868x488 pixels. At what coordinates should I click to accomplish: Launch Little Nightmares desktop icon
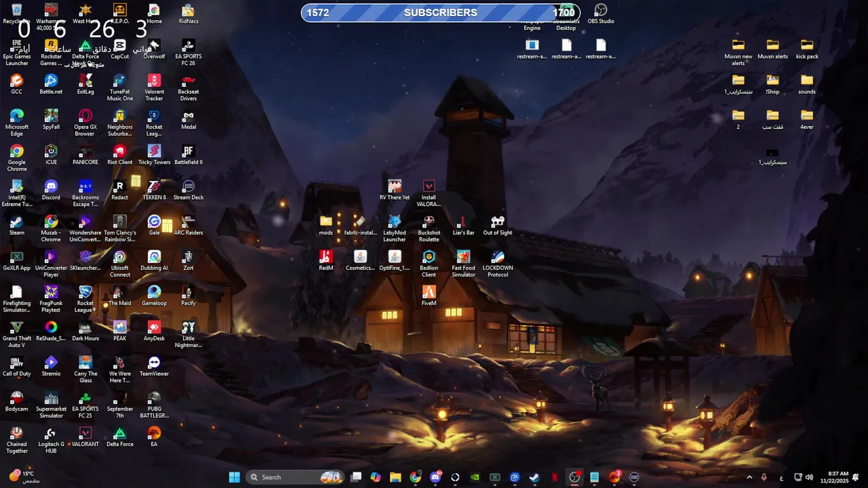[x=189, y=334]
